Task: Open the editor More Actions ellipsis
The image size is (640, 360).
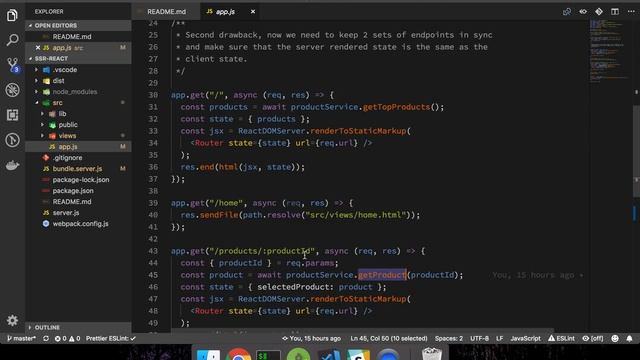Action: click(x=631, y=11)
